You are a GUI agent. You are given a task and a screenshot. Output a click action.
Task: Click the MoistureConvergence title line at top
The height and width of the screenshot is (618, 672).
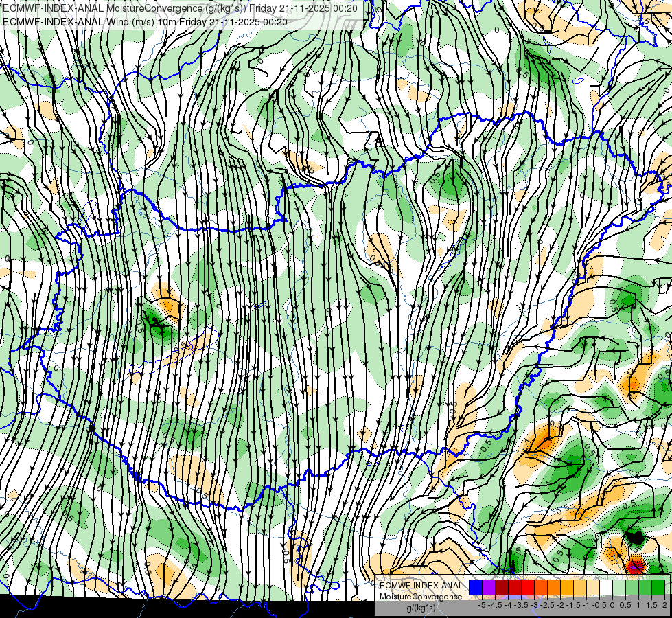click(181, 8)
